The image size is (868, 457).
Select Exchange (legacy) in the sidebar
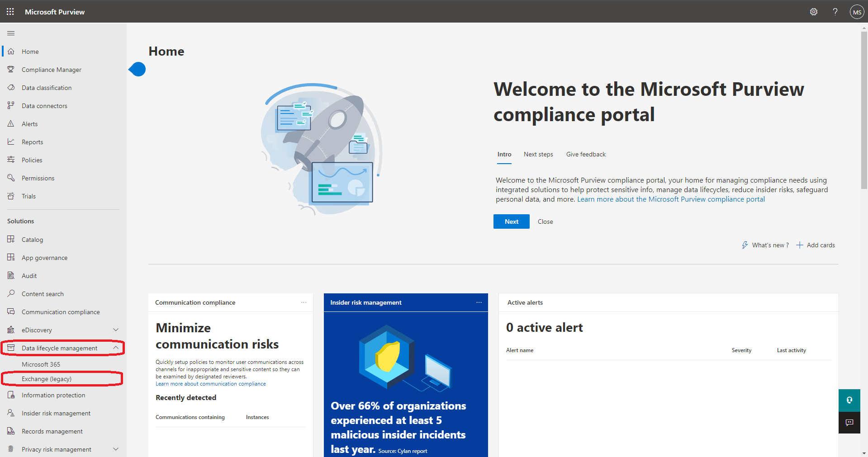[x=47, y=379]
